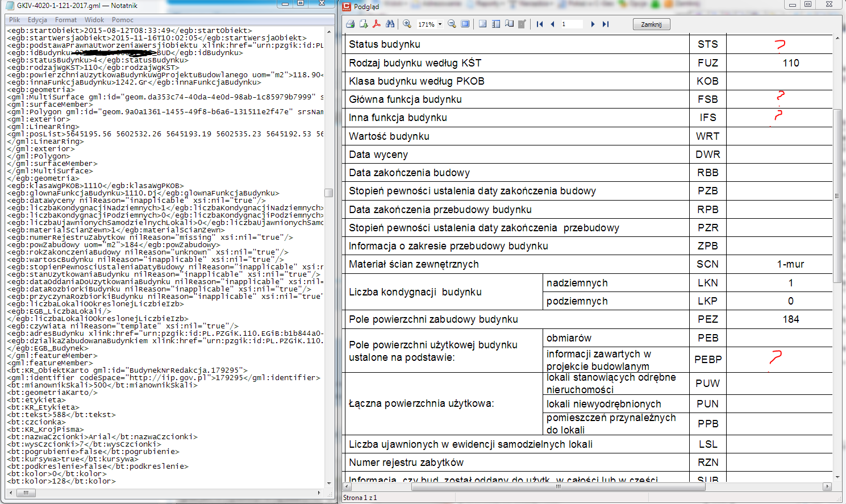The height and width of the screenshot is (504, 846).
Task: Click the greyed edit page icon
Action: [522, 24]
